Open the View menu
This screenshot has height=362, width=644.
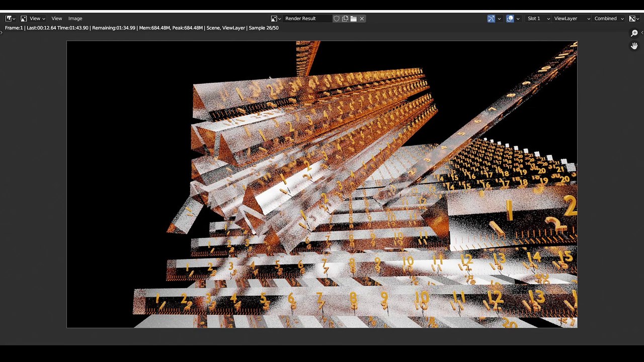coord(57,19)
